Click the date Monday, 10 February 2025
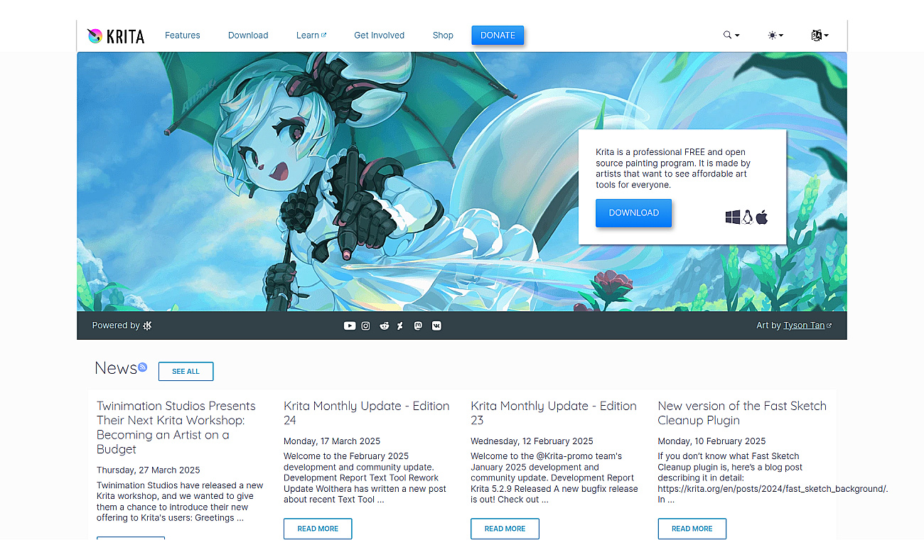Image resolution: width=924 pixels, height=560 pixels. point(711,441)
